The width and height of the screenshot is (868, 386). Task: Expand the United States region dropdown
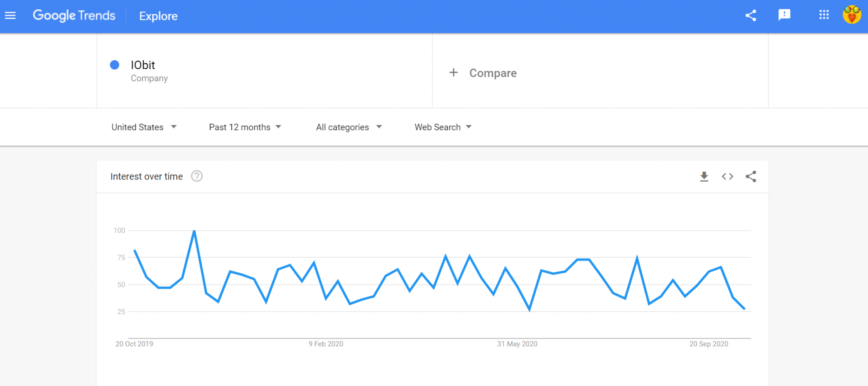144,127
